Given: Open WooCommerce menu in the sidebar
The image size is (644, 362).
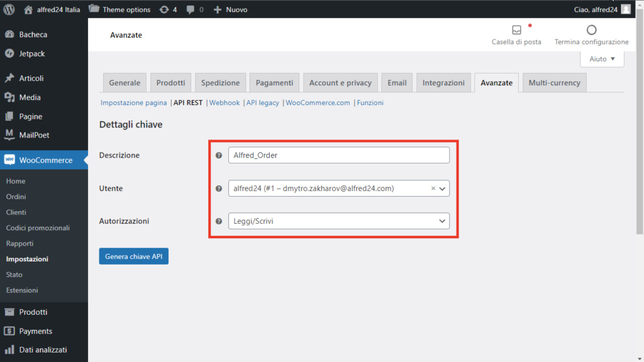Looking at the screenshot, I should (44, 160).
